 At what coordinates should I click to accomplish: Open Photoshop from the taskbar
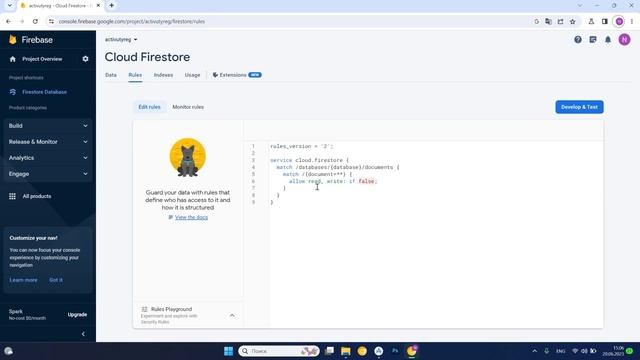395,351
